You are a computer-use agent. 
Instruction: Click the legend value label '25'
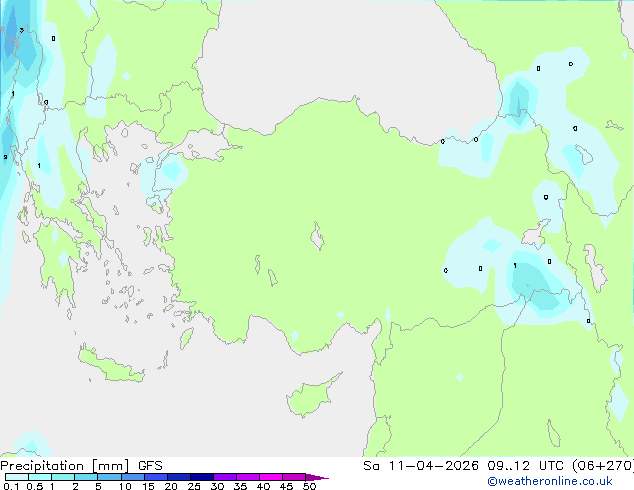tap(194, 486)
